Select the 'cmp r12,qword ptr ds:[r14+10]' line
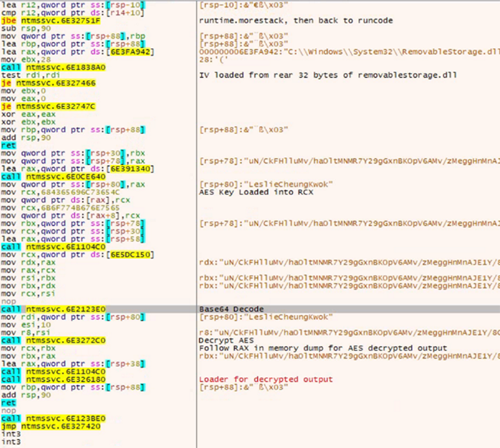 72,12
